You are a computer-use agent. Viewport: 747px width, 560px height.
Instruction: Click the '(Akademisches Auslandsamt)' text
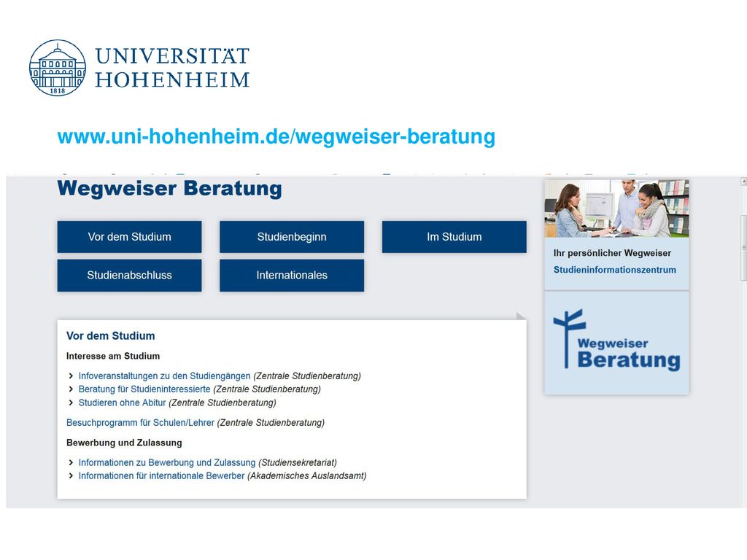pos(307,475)
